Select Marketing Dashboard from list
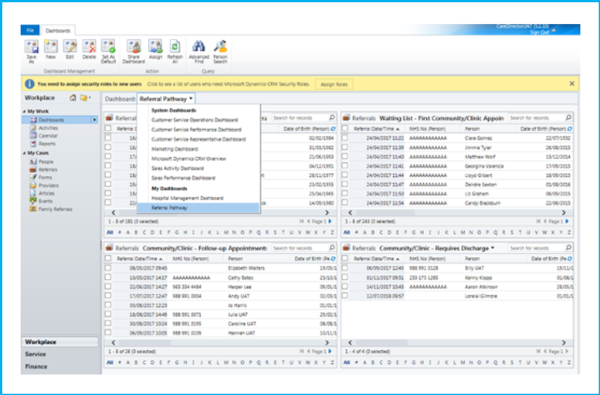Screen dimensions: 600x395 coord(175,149)
